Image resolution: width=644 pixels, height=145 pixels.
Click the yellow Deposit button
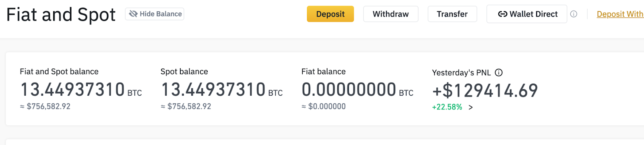pos(330,14)
